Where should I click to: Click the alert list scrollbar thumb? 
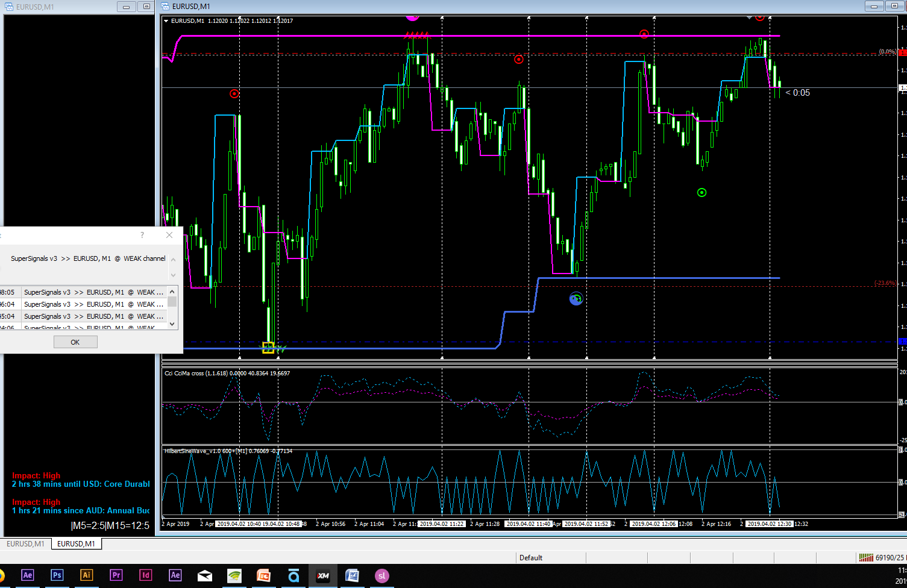pyautogui.click(x=172, y=301)
